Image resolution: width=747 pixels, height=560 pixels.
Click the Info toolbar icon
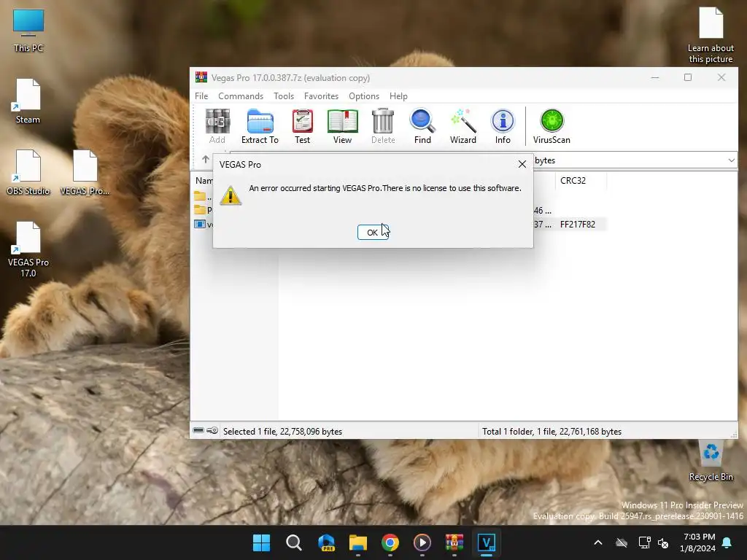[503, 126]
